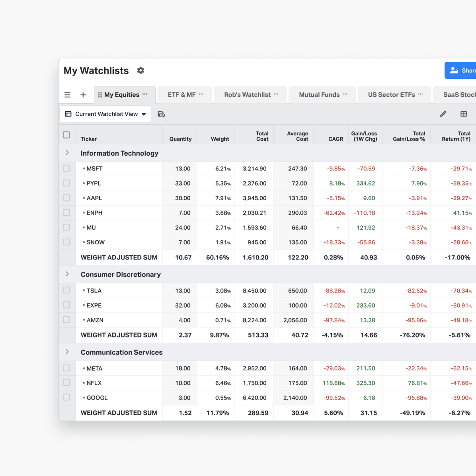Image resolution: width=476 pixels, height=476 pixels.
Task: Check the META row checkbox
Action: point(66,368)
